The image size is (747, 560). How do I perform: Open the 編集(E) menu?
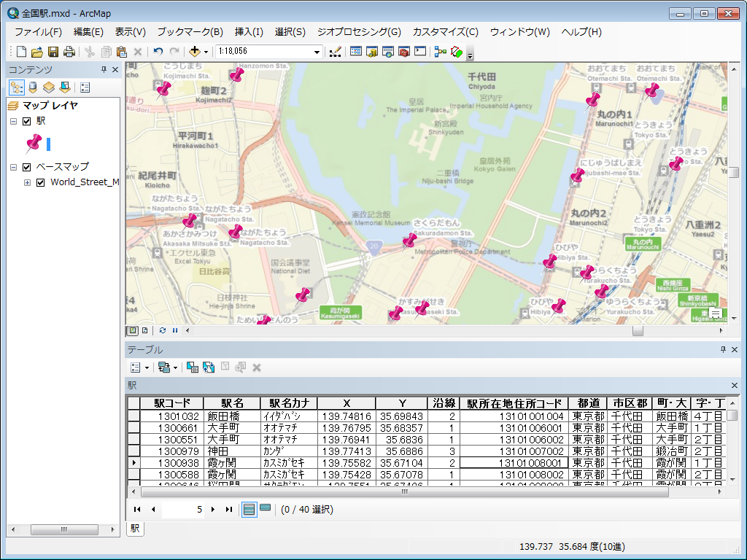(88, 32)
